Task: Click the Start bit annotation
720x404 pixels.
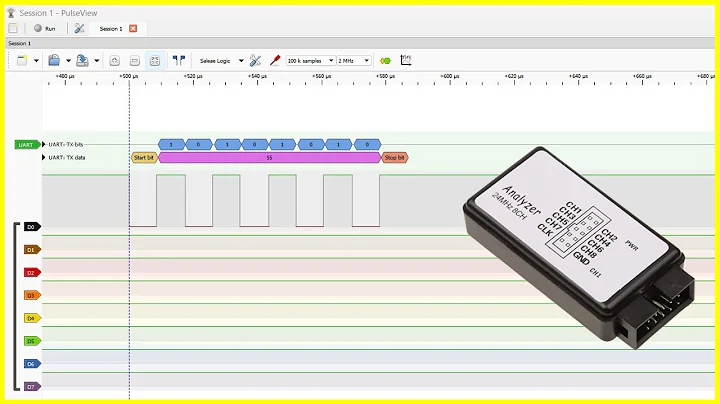Action: tap(144, 157)
